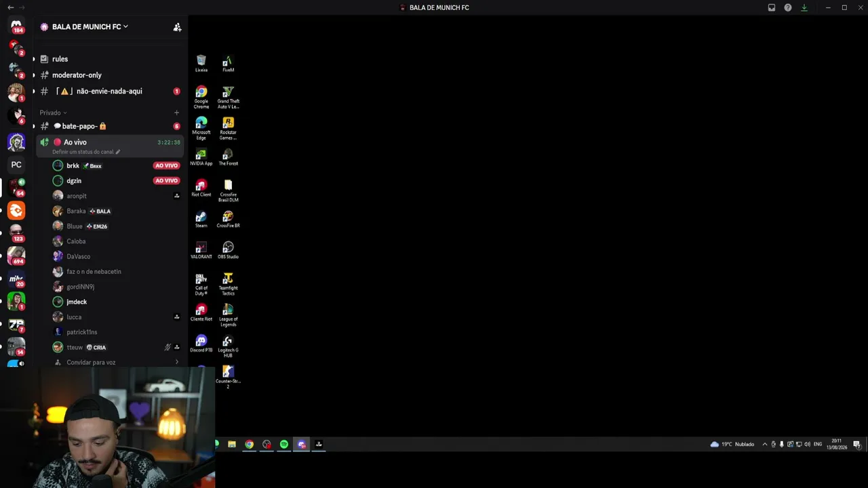Viewport: 868px width, 488px height.
Task: Click Discord back navigation arrow
Action: pos(10,7)
